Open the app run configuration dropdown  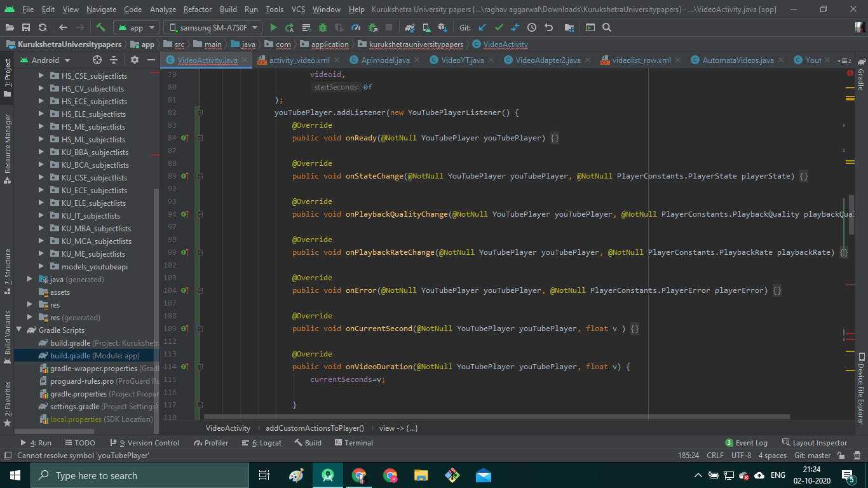137,27
